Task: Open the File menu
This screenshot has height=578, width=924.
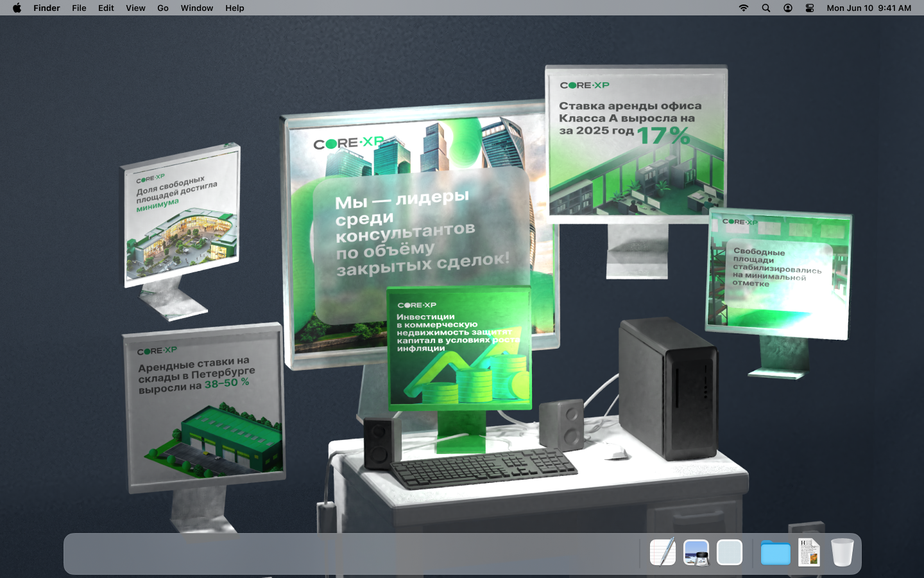Action: tap(79, 8)
